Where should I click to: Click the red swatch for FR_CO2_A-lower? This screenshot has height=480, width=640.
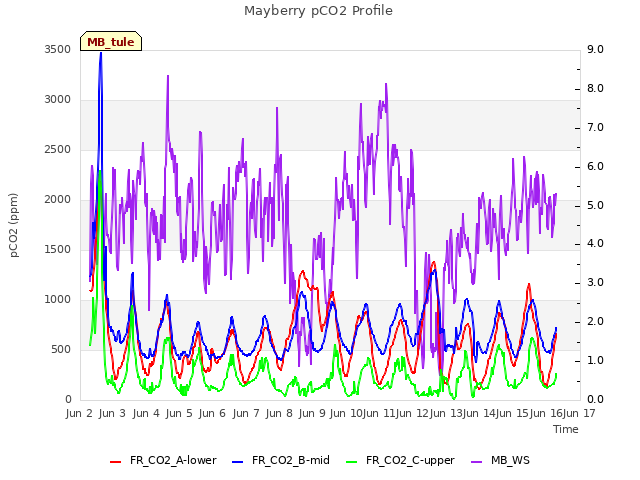tap(116, 462)
